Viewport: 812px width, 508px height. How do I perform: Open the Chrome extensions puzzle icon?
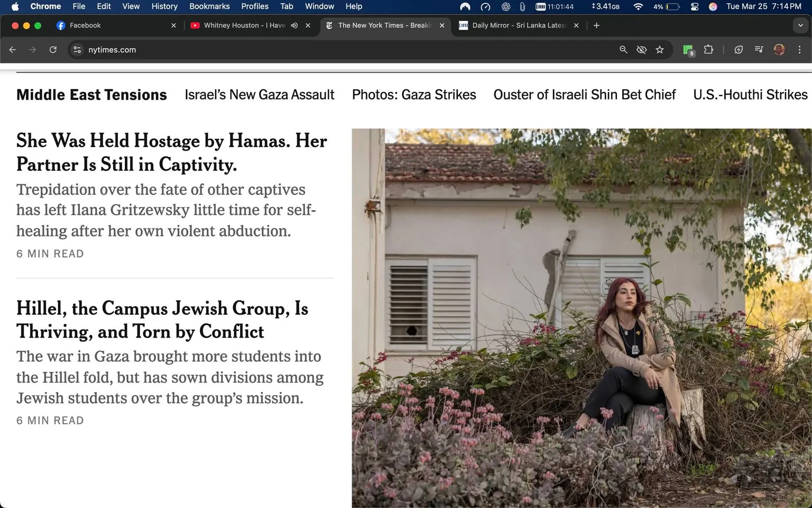pos(708,49)
